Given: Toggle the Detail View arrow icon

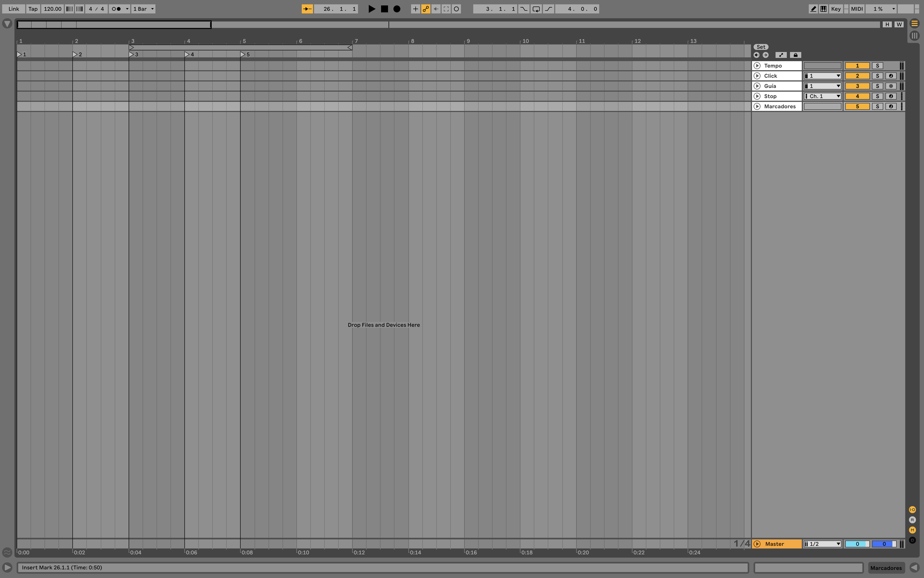Looking at the screenshot, I should [x=914, y=567].
